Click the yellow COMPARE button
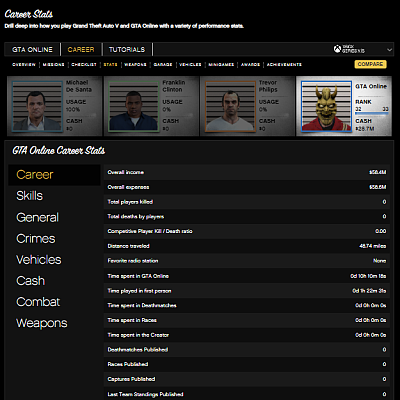 tap(370, 64)
